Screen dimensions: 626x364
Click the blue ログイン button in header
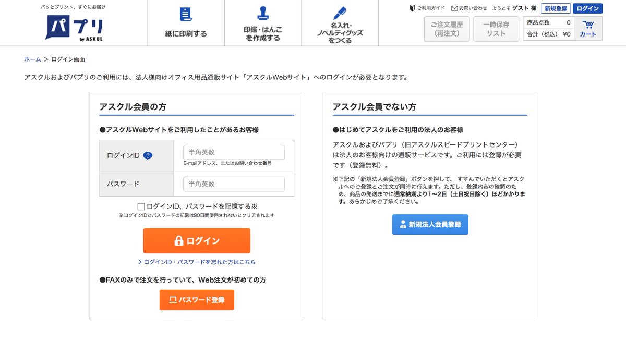(587, 8)
